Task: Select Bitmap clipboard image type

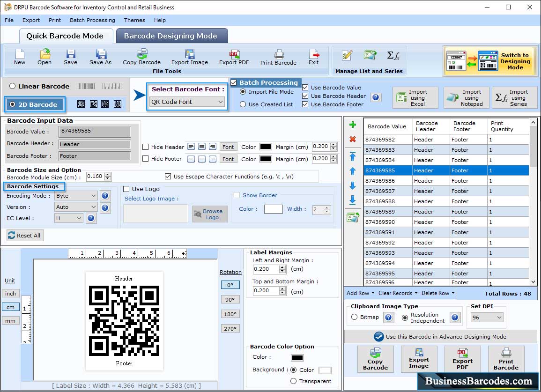Action: [x=354, y=317]
